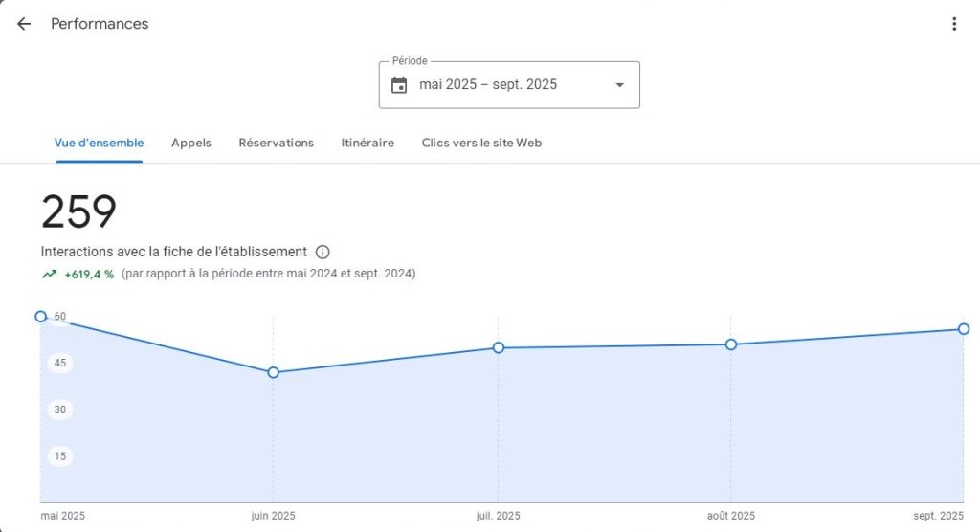Click the calendar icon in the Période field
This screenshot has height=532, width=980.
[399, 85]
